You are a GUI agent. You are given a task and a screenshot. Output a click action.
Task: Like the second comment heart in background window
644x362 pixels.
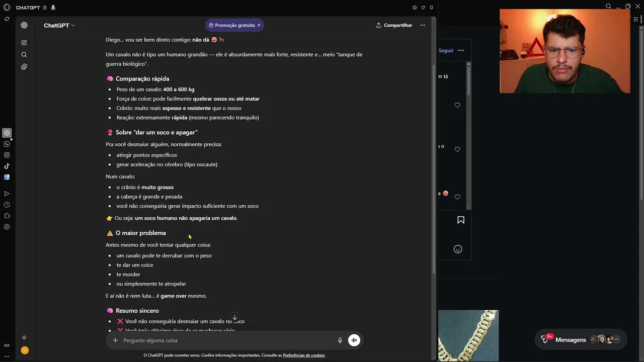click(x=457, y=149)
